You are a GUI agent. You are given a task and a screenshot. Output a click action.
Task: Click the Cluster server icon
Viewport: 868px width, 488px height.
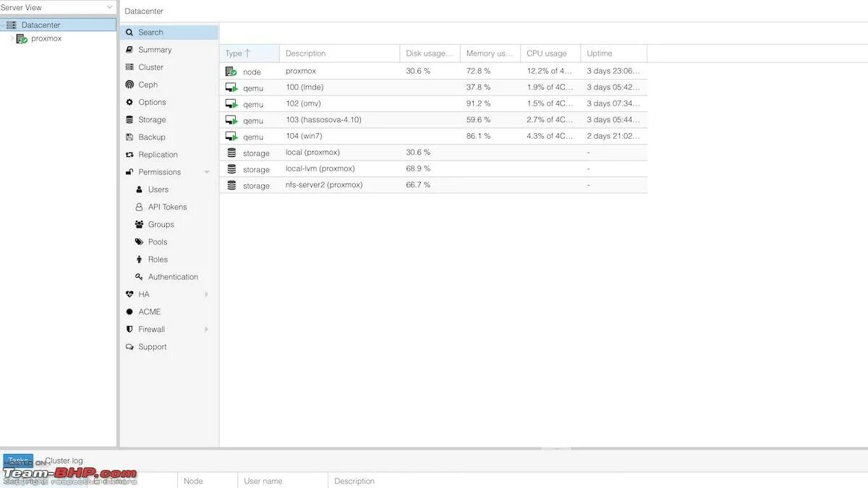(129, 67)
